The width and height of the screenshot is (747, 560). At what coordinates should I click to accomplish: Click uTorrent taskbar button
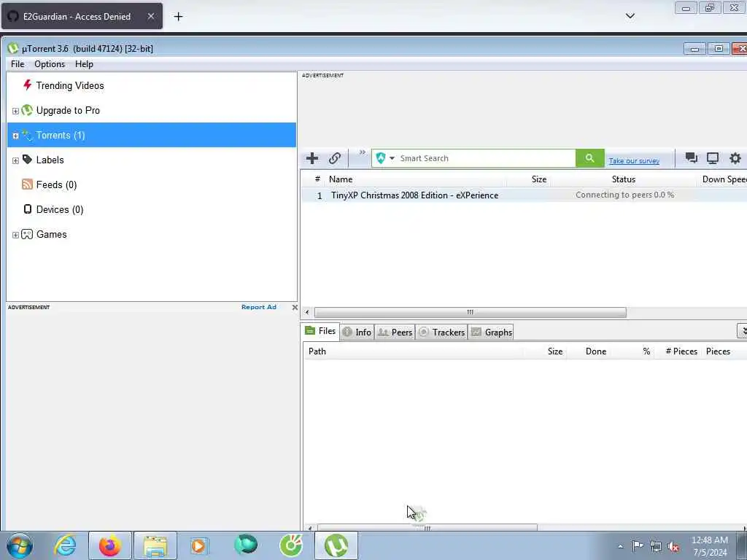[336, 545]
